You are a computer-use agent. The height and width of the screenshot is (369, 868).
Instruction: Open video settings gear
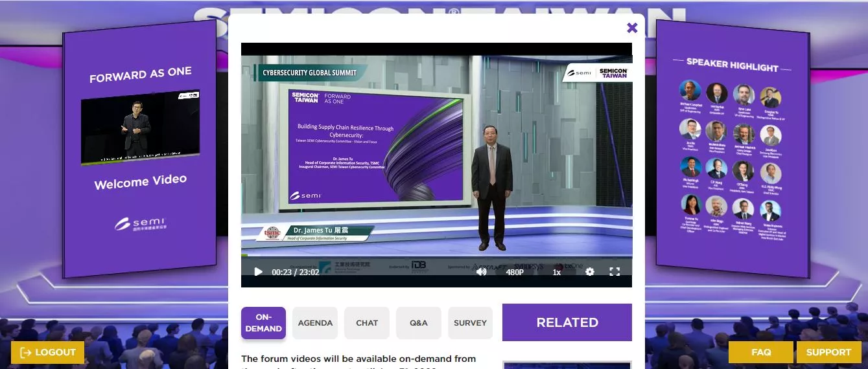(589, 272)
